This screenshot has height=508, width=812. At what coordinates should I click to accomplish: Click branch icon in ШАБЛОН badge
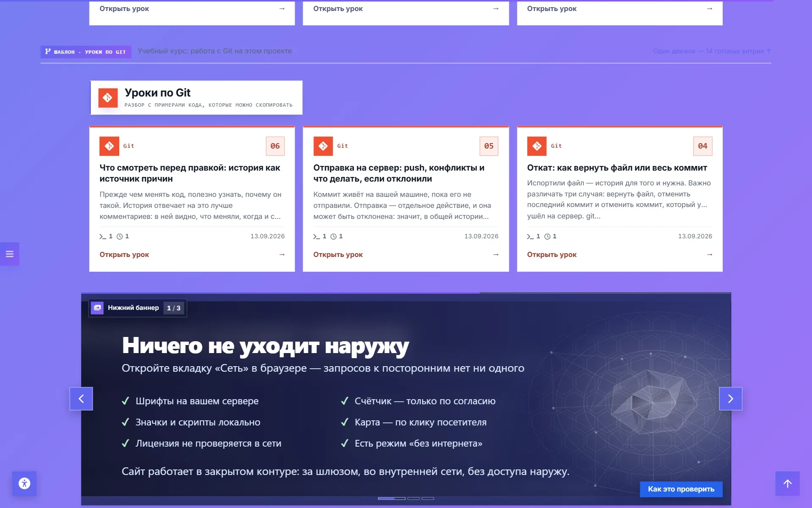coord(48,52)
